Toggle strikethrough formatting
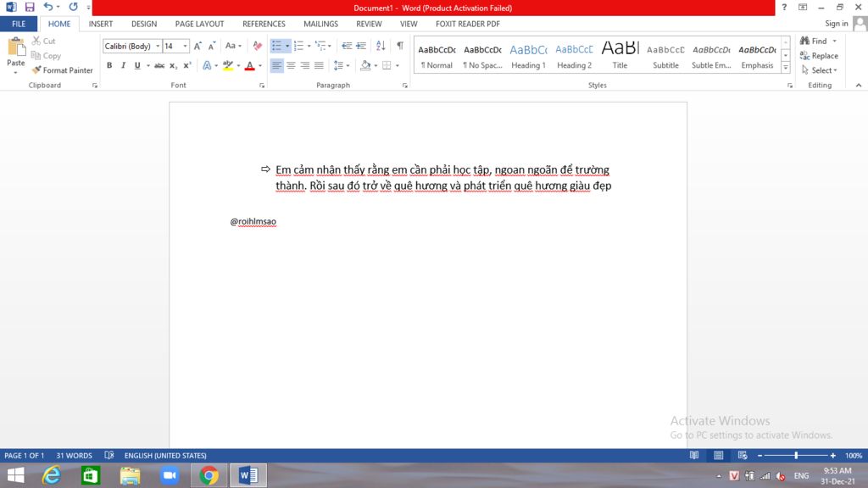The image size is (868, 488). [x=159, y=65]
